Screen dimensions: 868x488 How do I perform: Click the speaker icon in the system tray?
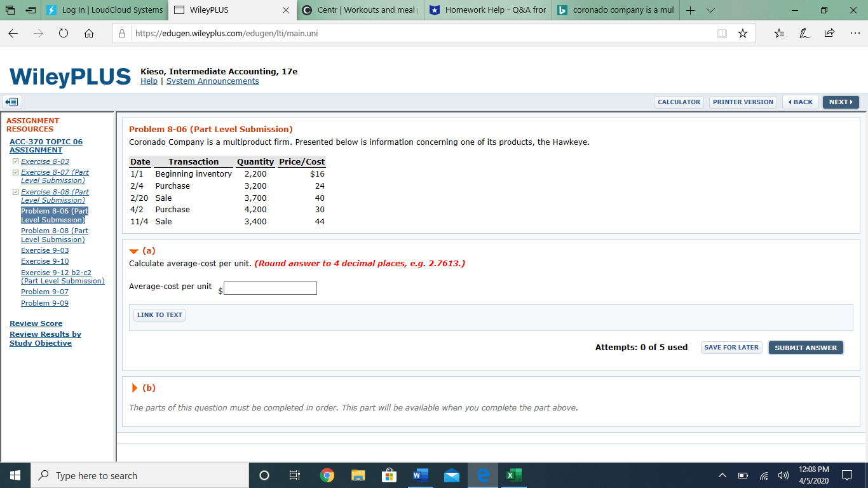coord(783,475)
